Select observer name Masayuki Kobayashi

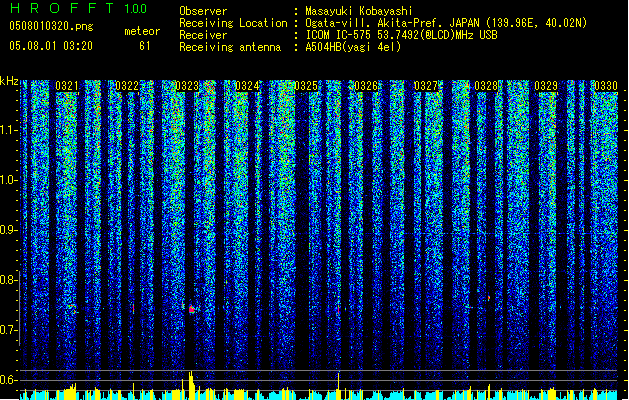click(359, 11)
